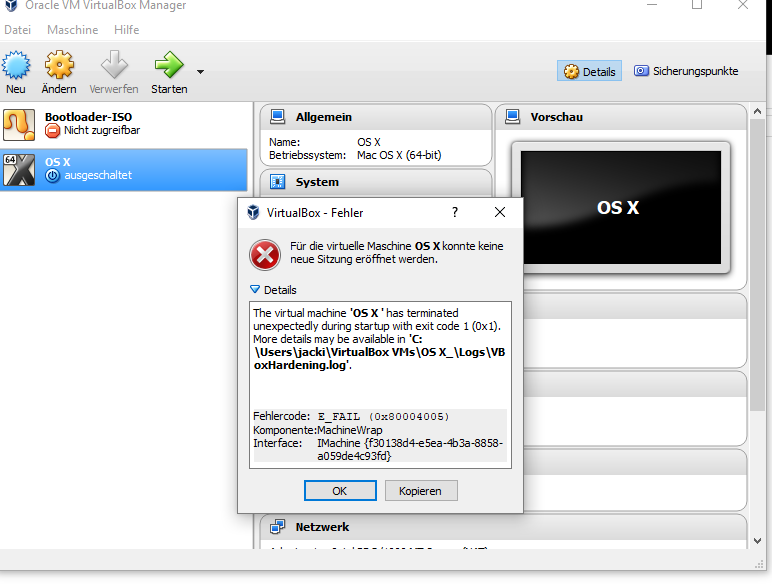This screenshot has width=772, height=584.
Task: Click the 'Nicht zugreifbar' red status icon
Action: coord(52,130)
